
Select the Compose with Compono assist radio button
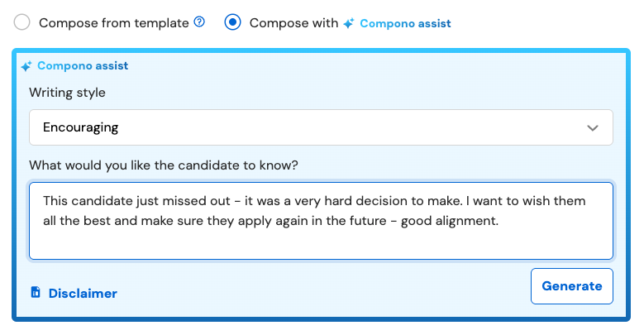click(x=232, y=22)
